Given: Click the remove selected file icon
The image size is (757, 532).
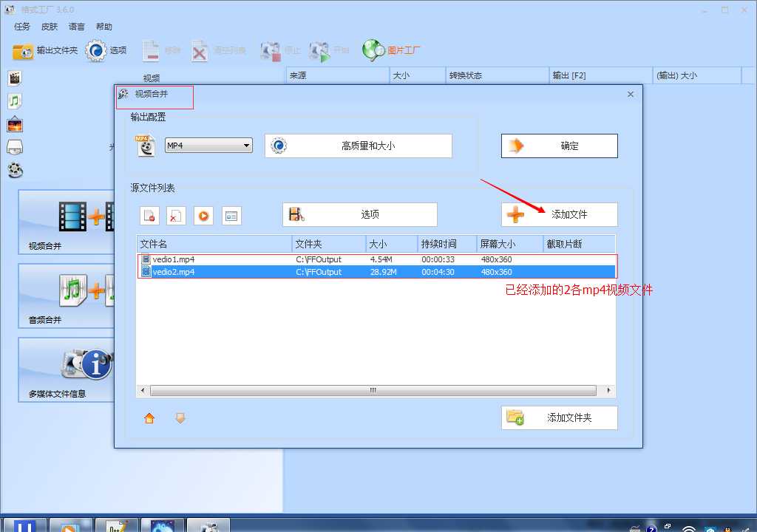Looking at the screenshot, I should (149, 216).
